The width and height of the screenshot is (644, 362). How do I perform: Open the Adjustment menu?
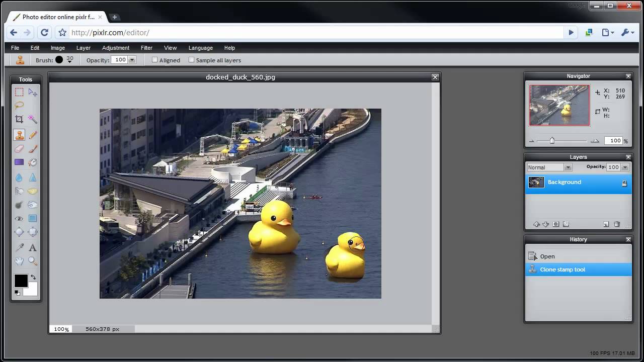[x=116, y=48]
